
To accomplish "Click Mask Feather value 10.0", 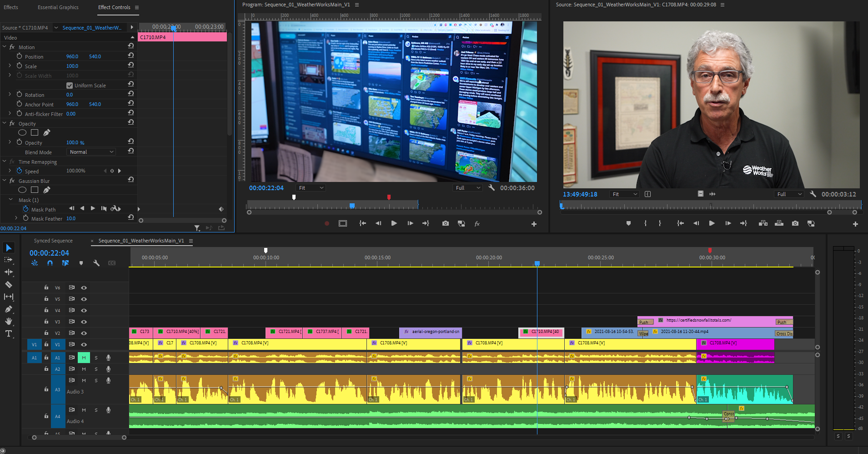I will point(71,218).
